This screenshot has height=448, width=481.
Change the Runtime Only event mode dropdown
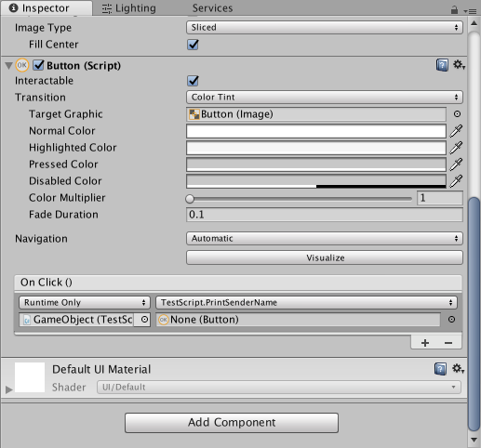[x=85, y=302]
